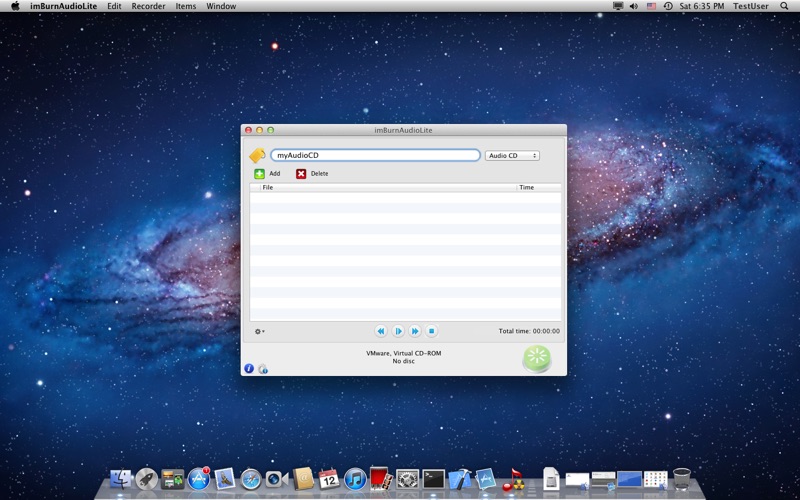This screenshot has width=800, height=500.
Task: Open Xcode from the Dock
Action: (x=460, y=480)
